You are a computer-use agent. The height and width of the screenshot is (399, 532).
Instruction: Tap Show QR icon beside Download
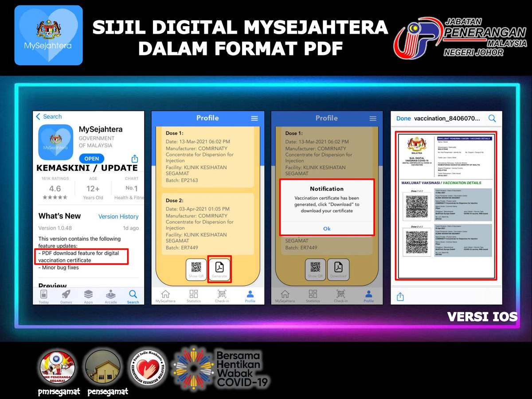(315, 269)
